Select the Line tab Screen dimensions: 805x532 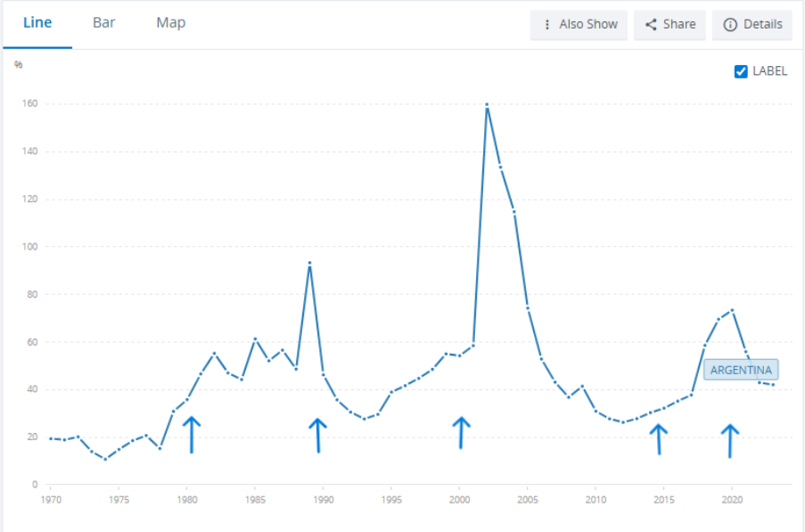37,23
